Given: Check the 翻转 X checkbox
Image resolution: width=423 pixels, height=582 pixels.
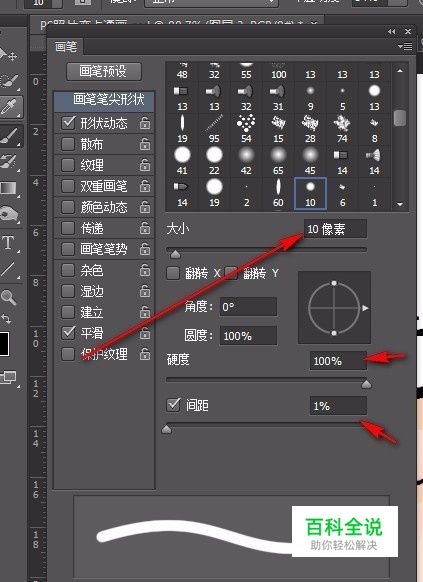Looking at the screenshot, I should (173, 273).
